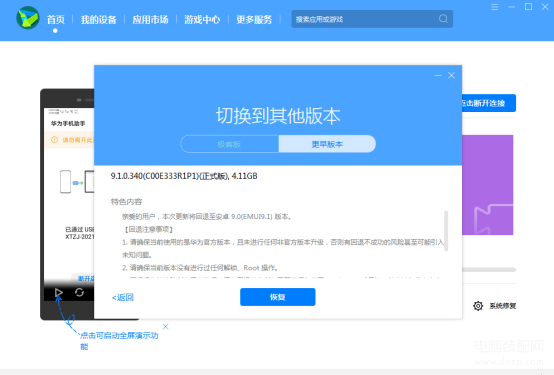Click the 华为手机助手 phone title
The image size is (554, 375).
point(68,123)
